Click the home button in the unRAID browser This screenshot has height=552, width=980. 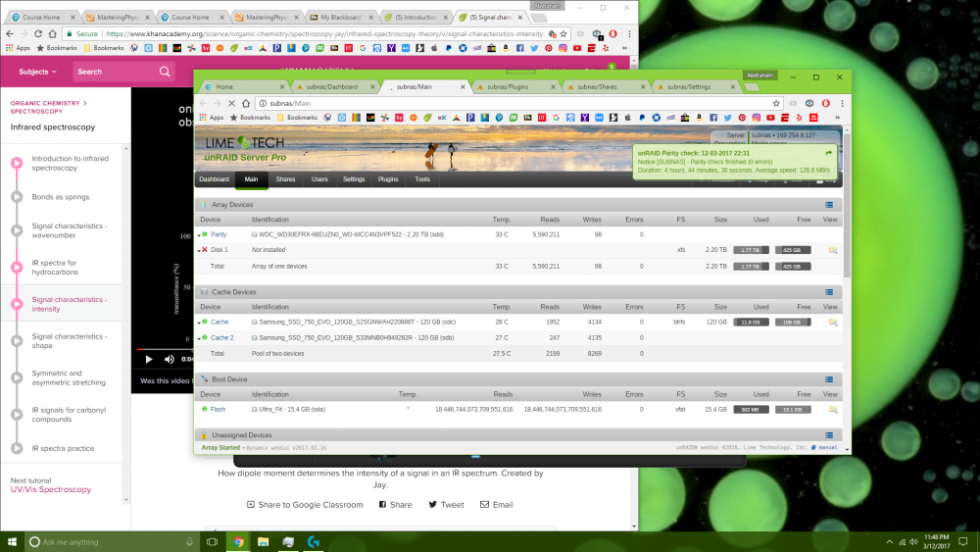click(x=246, y=103)
